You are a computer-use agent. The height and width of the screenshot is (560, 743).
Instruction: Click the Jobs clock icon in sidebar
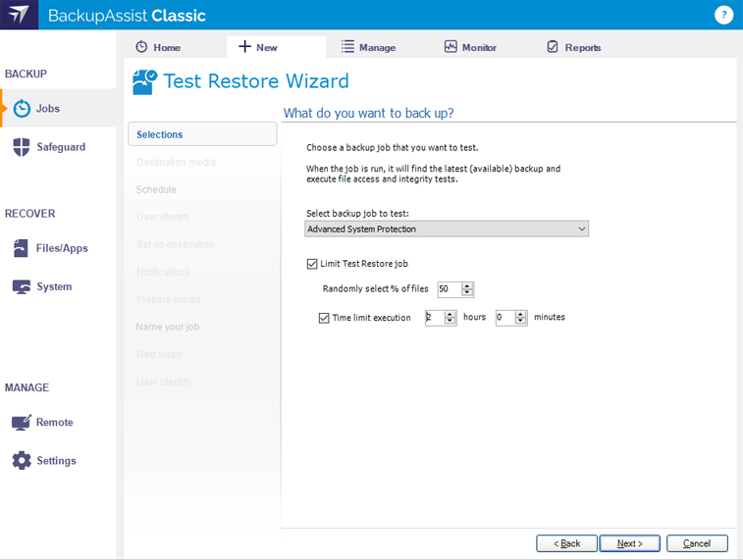pyautogui.click(x=22, y=109)
